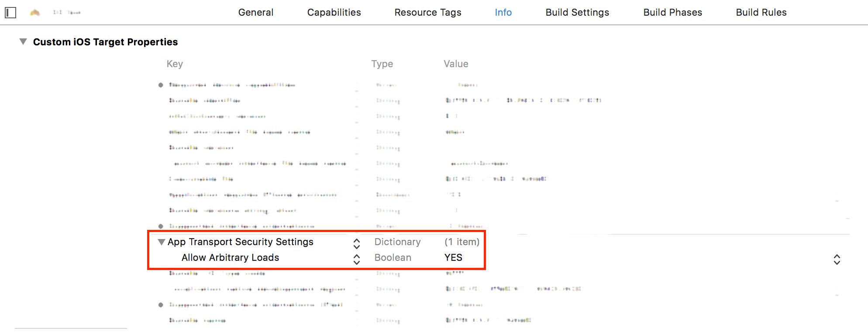
Task: Toggle the project and targets list sidebar icon
Action: click(x=10, y=13)
